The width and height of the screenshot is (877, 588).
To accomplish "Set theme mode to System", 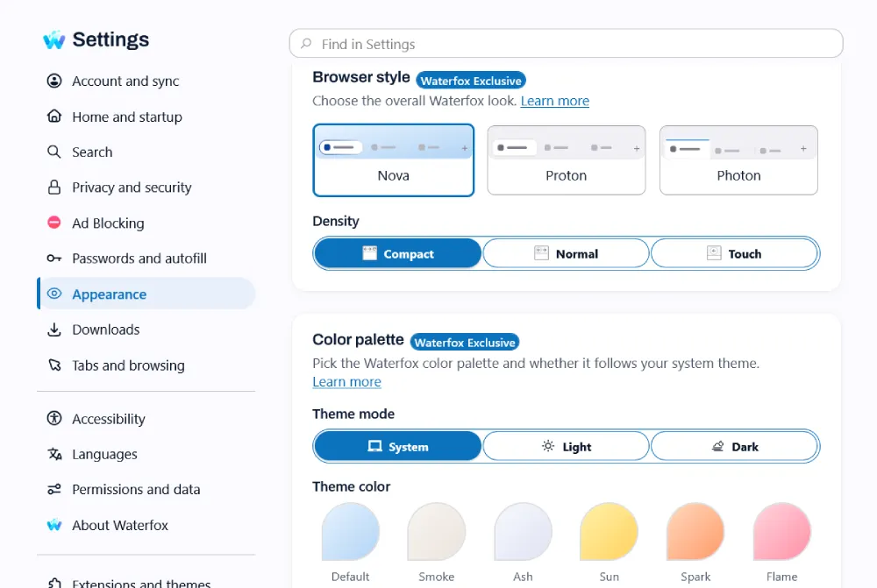I will pos(397,447).
